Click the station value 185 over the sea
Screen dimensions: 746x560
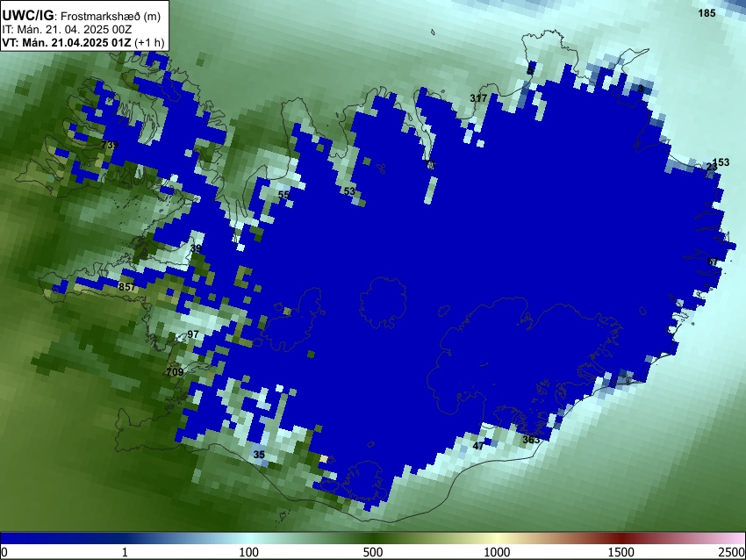pos(707,13)
